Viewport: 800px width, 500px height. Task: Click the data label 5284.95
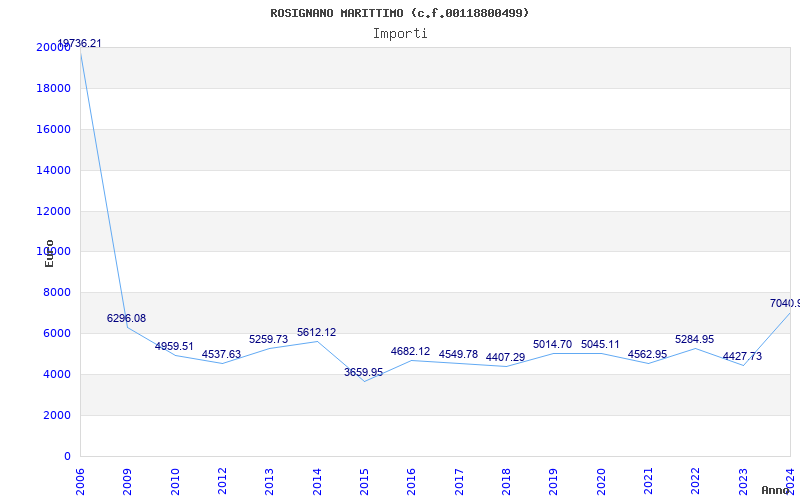tap(694, 339)
